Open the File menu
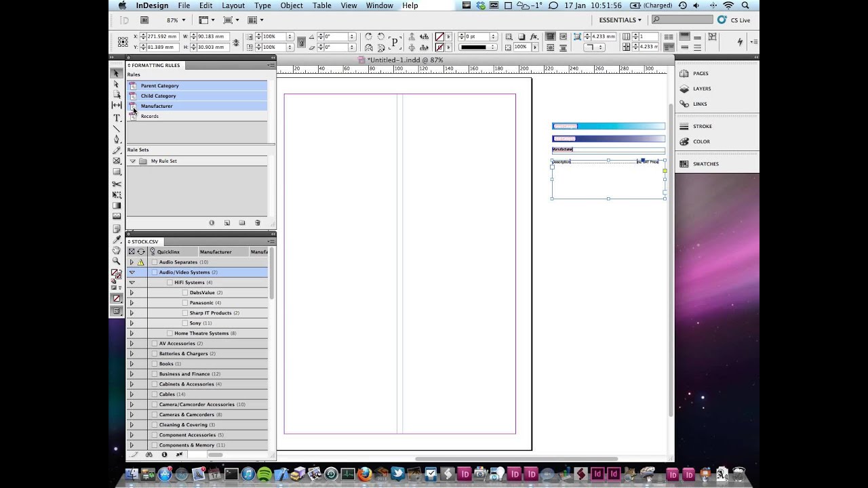Viewport: 868px width, 488px height. click(184, 5)
